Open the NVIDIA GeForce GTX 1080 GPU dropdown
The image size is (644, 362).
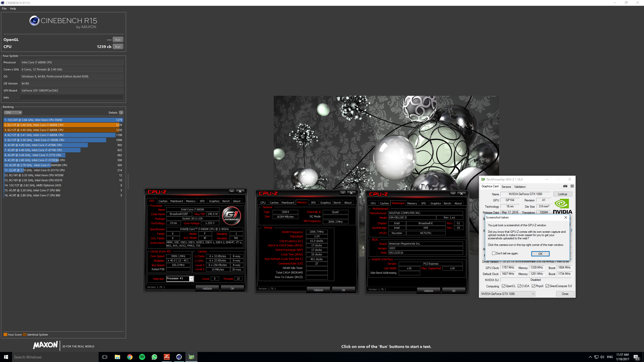pos(508,294)
